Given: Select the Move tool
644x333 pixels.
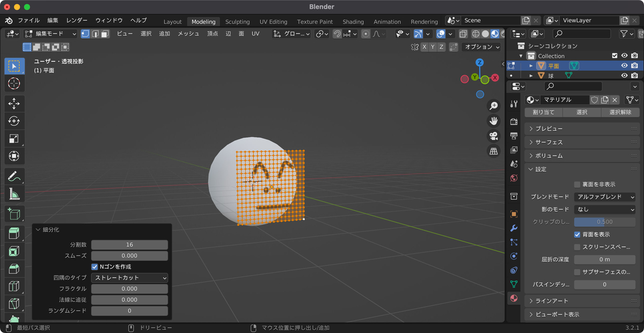Looking at the screenshot, I should pos(14,104).
